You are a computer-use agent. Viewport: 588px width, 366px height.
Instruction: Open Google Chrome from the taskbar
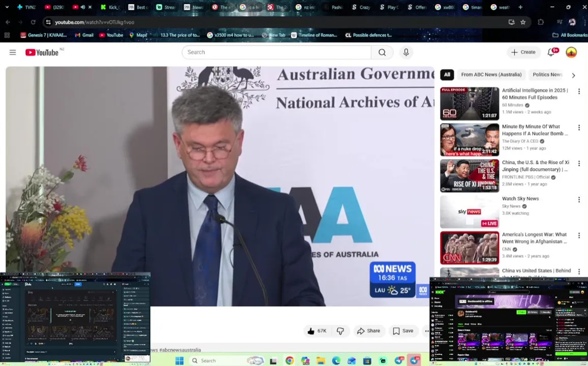(x=289, y=361)
